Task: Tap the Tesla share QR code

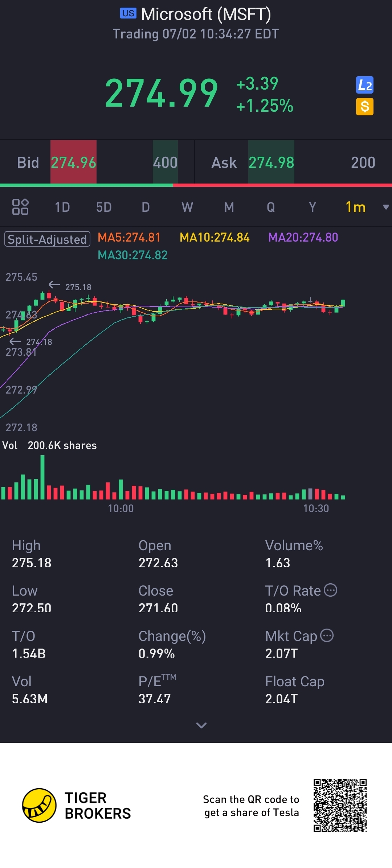Action: point(340,805)
